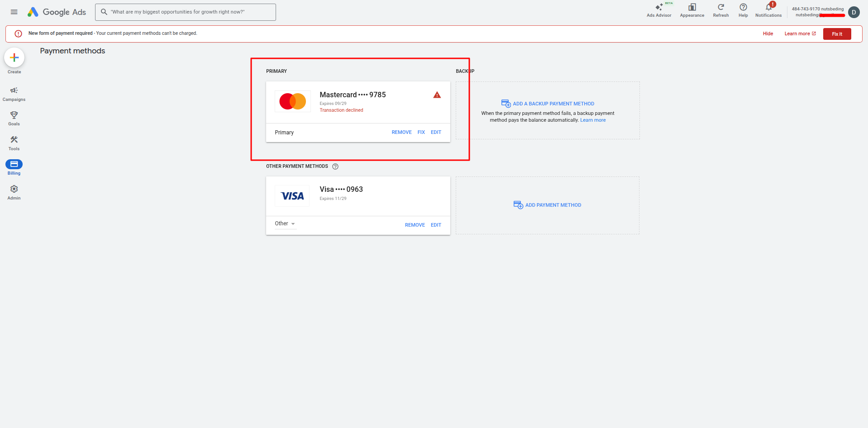
Task: Open Notifications bell
Action: (768, 10)
